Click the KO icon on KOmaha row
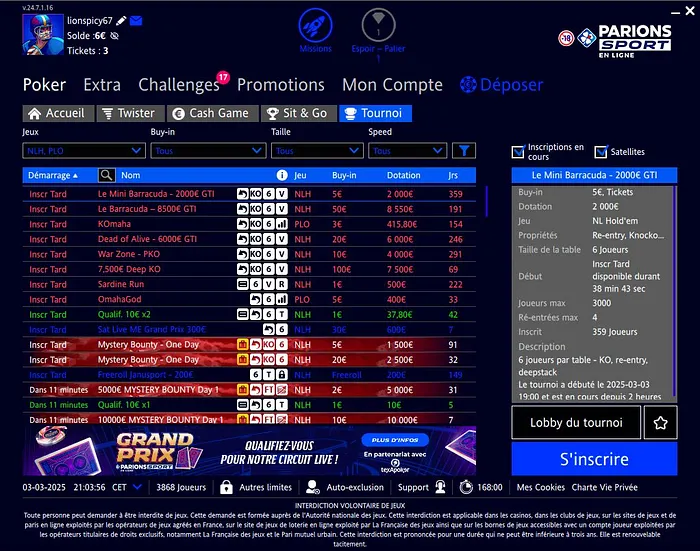Viewport: 700px width, 551px height. point(256,224)
